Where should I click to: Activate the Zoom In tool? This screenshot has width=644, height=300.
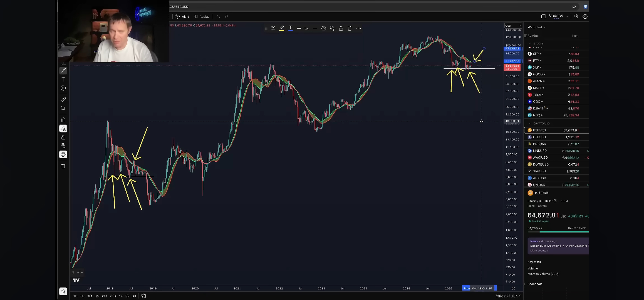pos(63,108)
